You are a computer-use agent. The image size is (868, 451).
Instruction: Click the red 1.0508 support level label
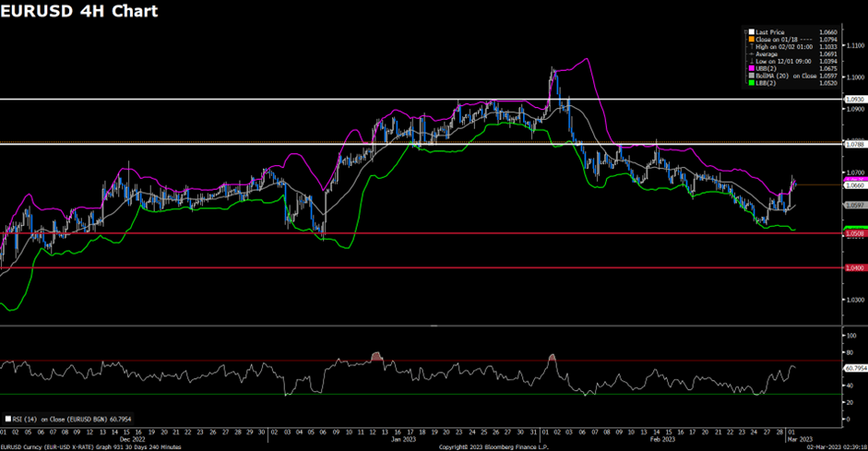pyautogui.click(x=853, y=233)
